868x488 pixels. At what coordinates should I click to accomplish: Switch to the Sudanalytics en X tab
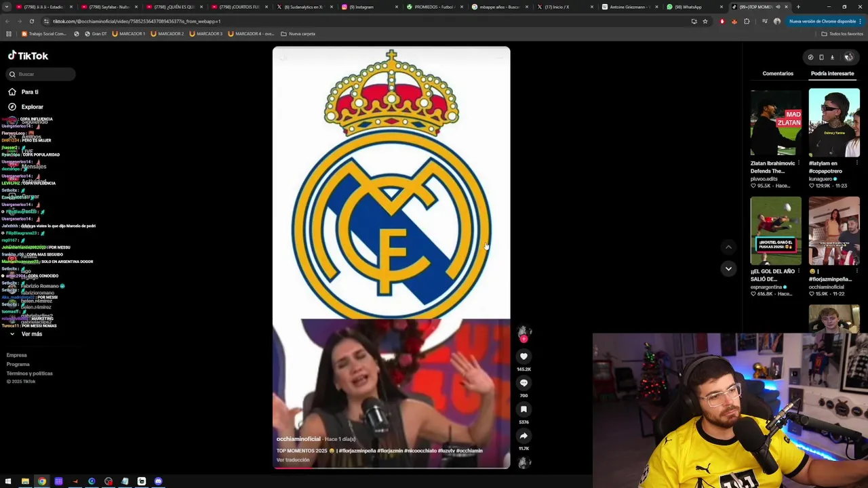click(x=304, y=7)
